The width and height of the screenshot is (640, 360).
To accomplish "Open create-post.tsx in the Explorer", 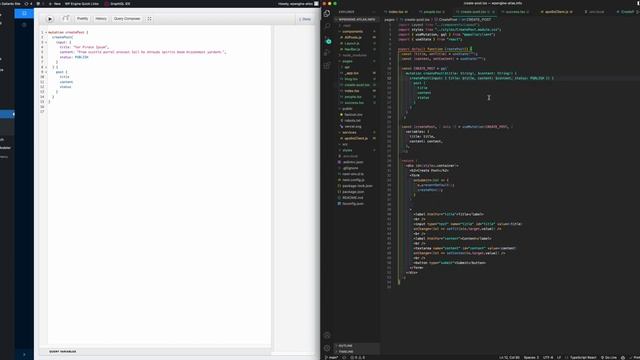I will click(x=357, y=85).
